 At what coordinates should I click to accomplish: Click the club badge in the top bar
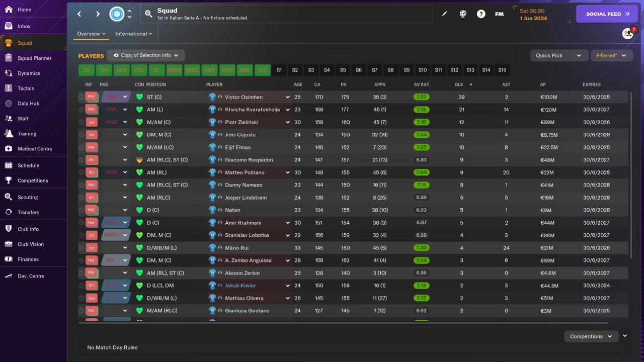tap(117, 14)
